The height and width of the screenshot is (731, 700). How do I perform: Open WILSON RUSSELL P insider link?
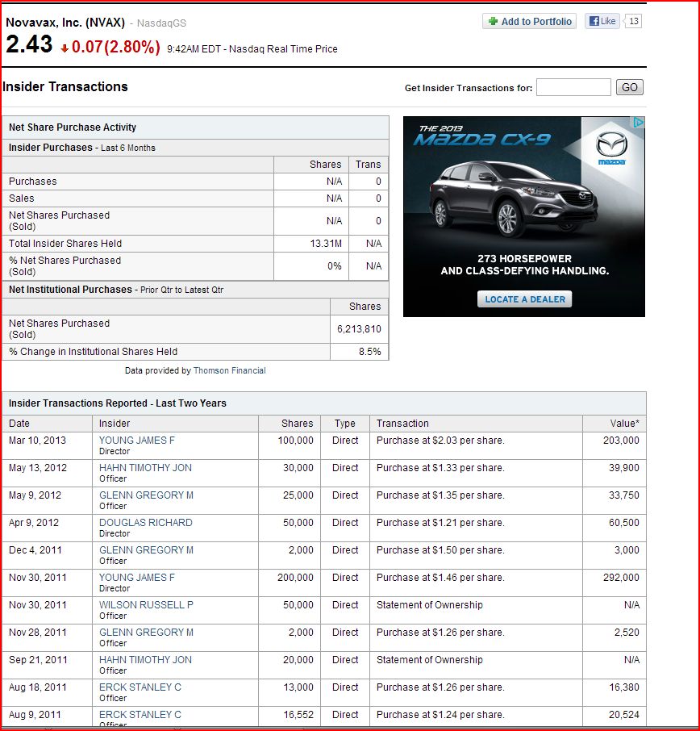[146, 605]
